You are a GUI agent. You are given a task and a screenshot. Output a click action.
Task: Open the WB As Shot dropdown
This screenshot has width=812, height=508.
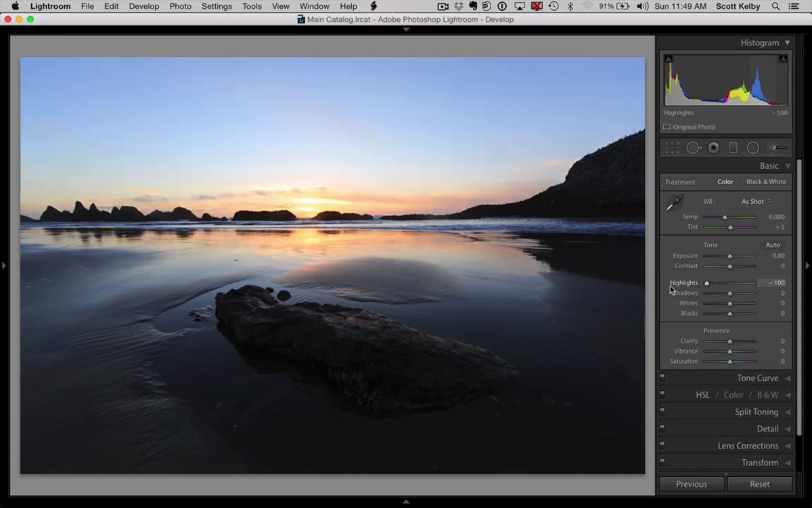(756, 201)
